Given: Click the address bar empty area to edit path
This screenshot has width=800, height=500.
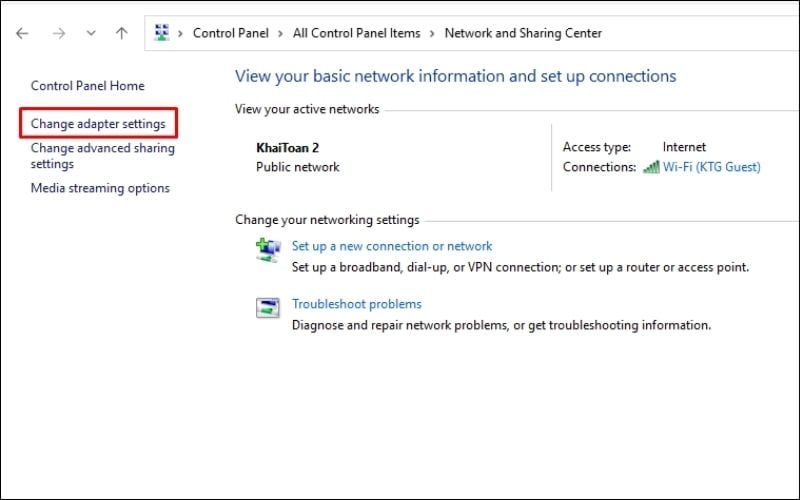Looking at the screenshot, I should [x=699, y=33].
